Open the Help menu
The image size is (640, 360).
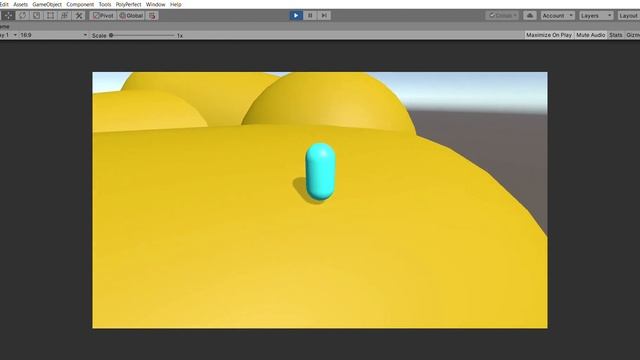pos(176,4)
